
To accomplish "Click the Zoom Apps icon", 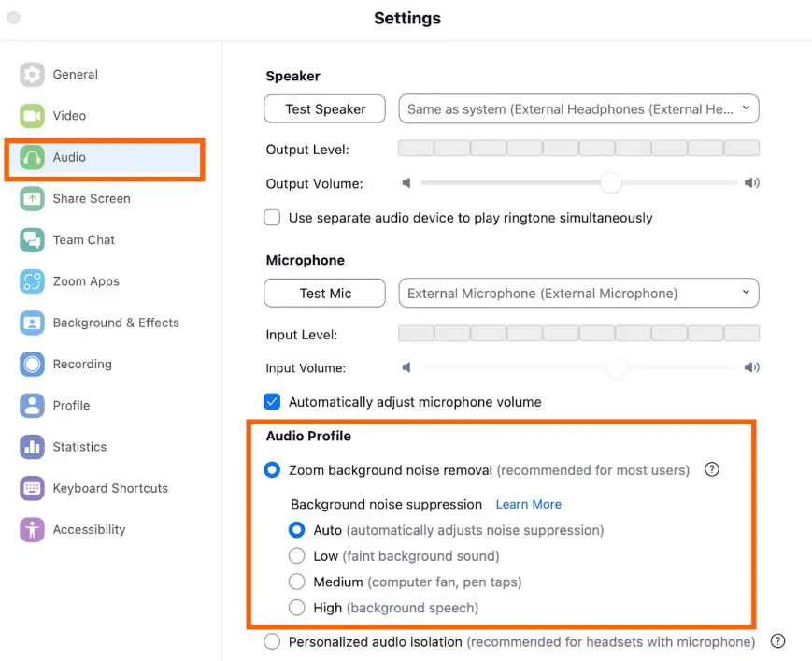I will coord(32,281).
